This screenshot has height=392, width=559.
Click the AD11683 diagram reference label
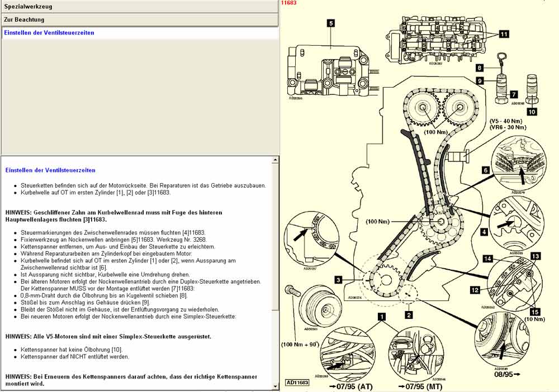point(297,383)
